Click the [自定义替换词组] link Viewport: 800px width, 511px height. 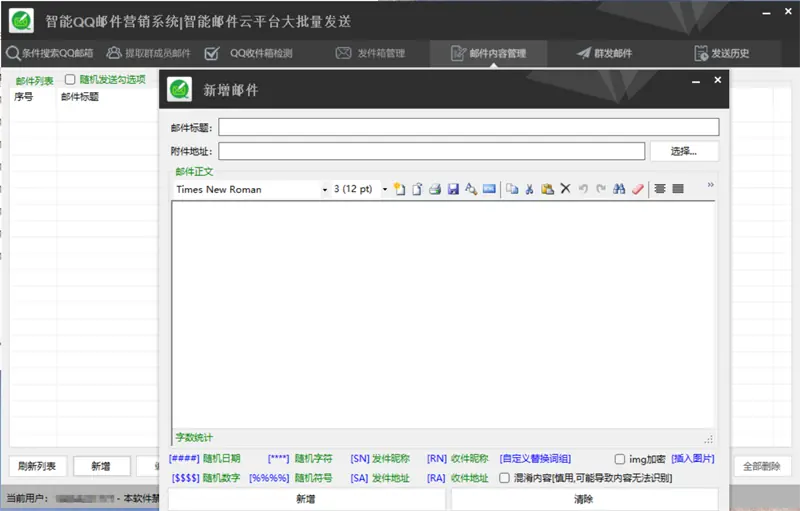535,458
